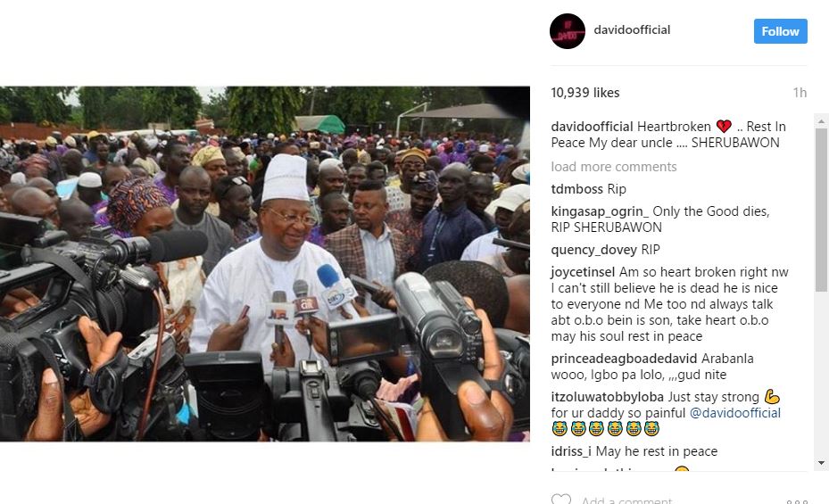Open davidoofficial username in header
Viewport: 829px width, 504px height.
tap(632, 29)
